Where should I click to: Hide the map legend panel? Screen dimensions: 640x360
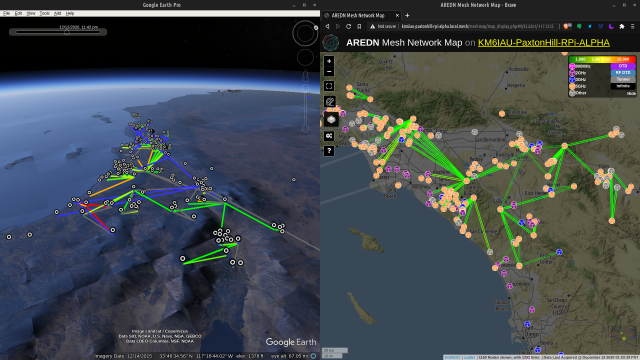click(x=631, y=93)
